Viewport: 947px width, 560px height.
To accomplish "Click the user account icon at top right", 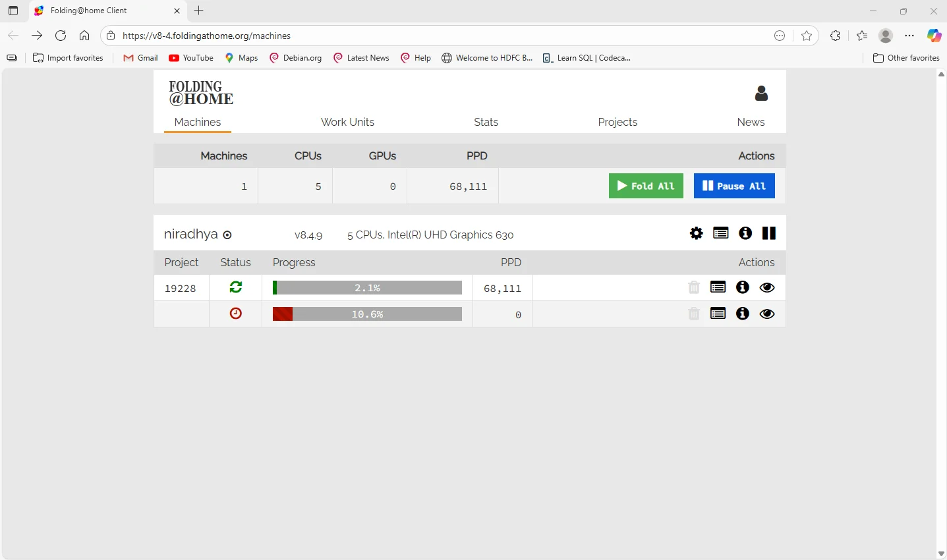I will click(761, 93).
